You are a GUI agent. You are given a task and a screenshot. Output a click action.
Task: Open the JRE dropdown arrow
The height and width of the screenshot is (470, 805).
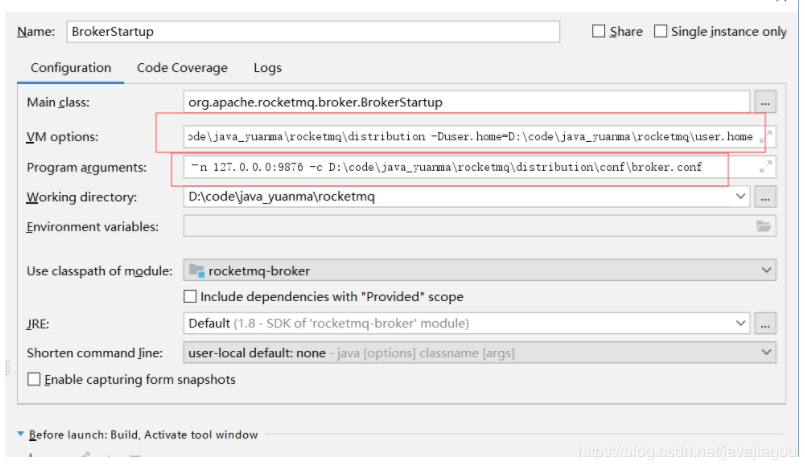point(740,323)
